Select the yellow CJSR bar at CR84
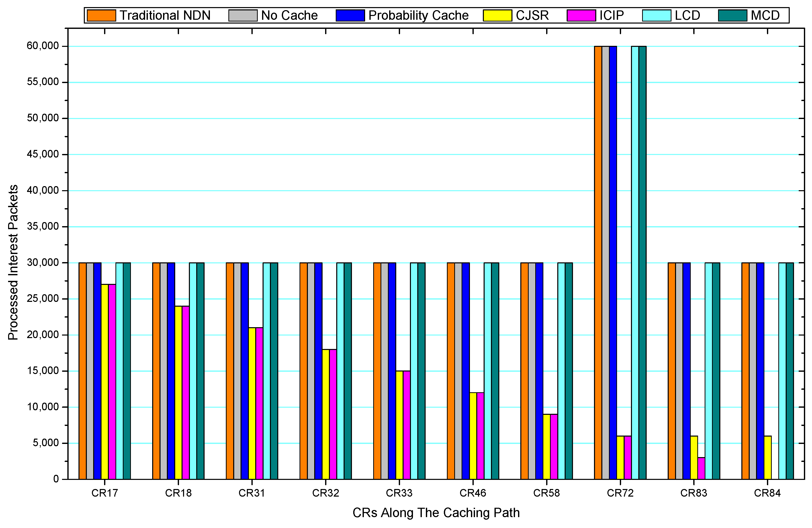Screen dimensions: 812x528 click(x=767, y=457)
